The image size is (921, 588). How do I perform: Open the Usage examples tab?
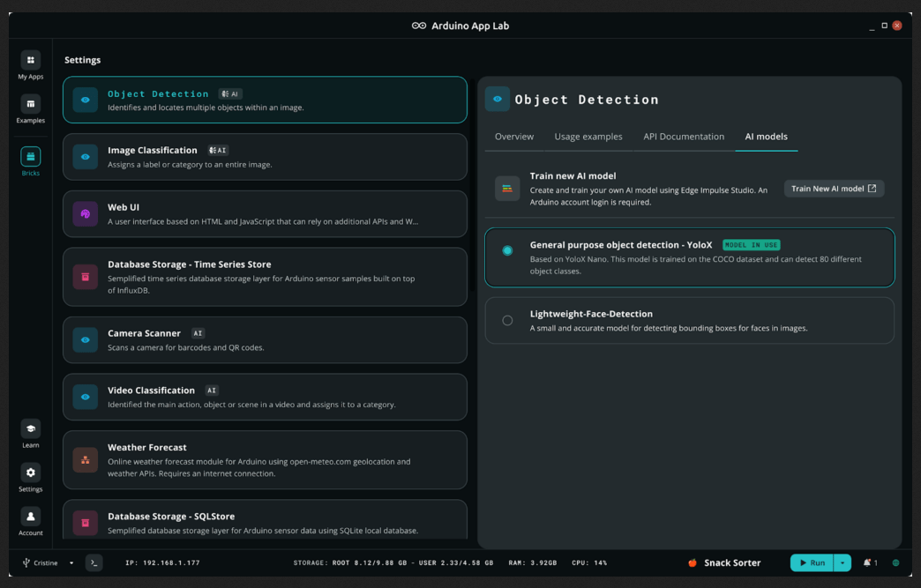[x=588, y=137]
